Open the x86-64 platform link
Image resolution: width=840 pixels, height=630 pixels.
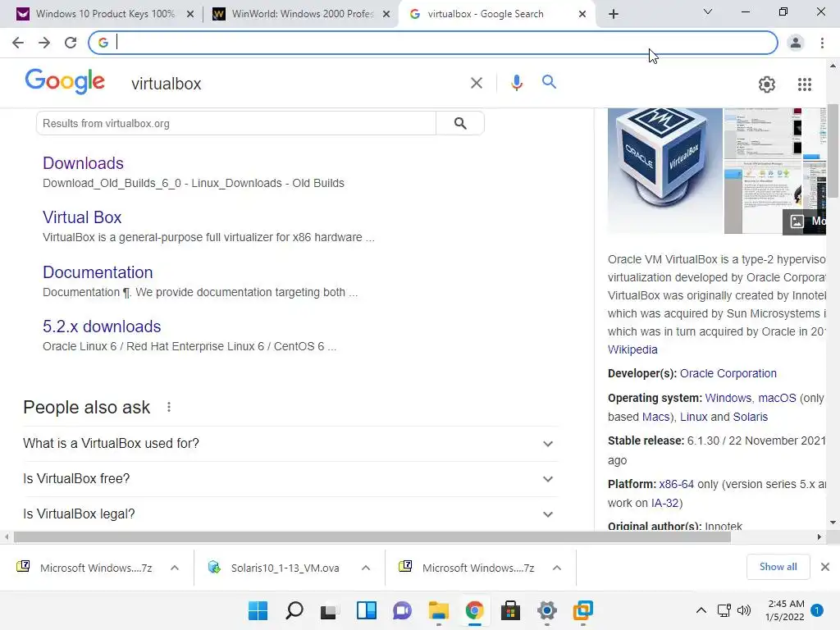[x=677, y=484]
